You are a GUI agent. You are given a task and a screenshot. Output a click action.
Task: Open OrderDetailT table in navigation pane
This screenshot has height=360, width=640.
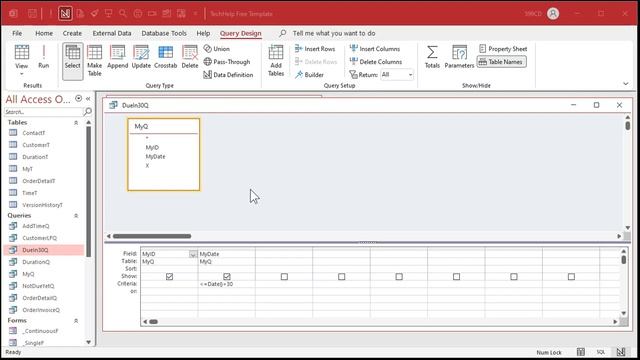click(x=39, y=181)
